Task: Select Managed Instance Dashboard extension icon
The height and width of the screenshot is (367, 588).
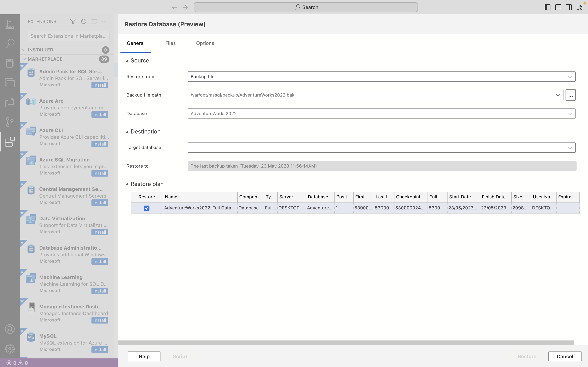Action: click(x=32, y=308)
